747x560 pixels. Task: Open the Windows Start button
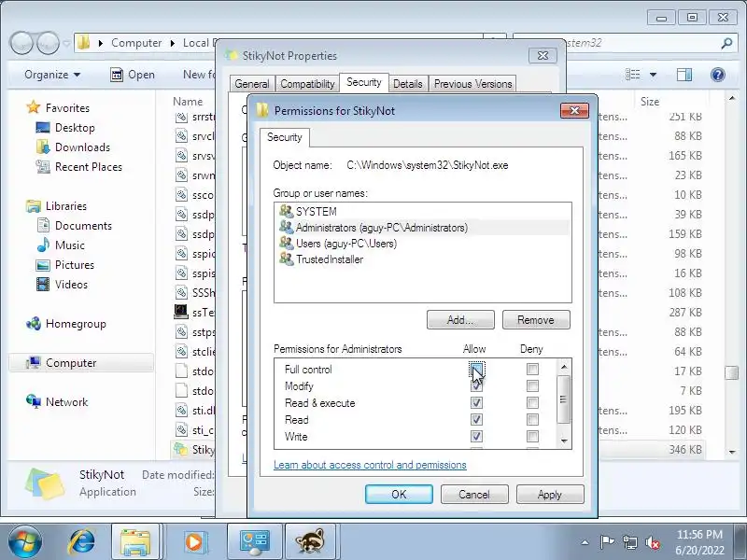(25, 542)
